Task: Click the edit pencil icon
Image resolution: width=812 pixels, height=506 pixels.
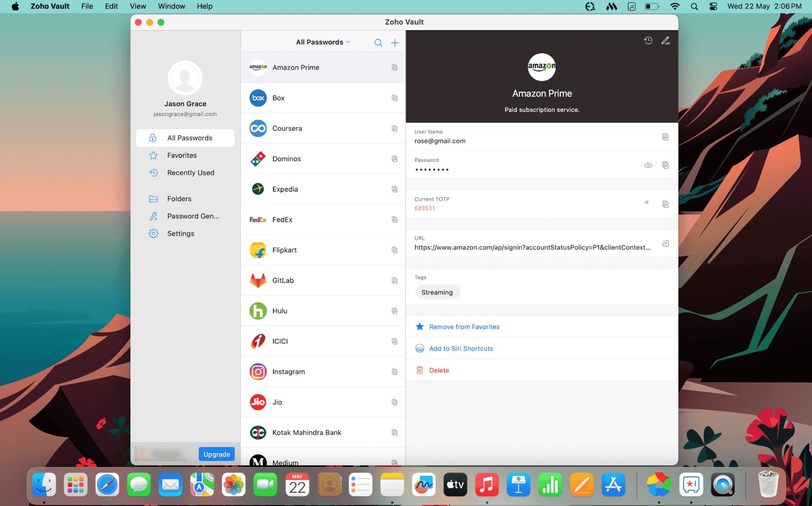Action: point(665,41)
